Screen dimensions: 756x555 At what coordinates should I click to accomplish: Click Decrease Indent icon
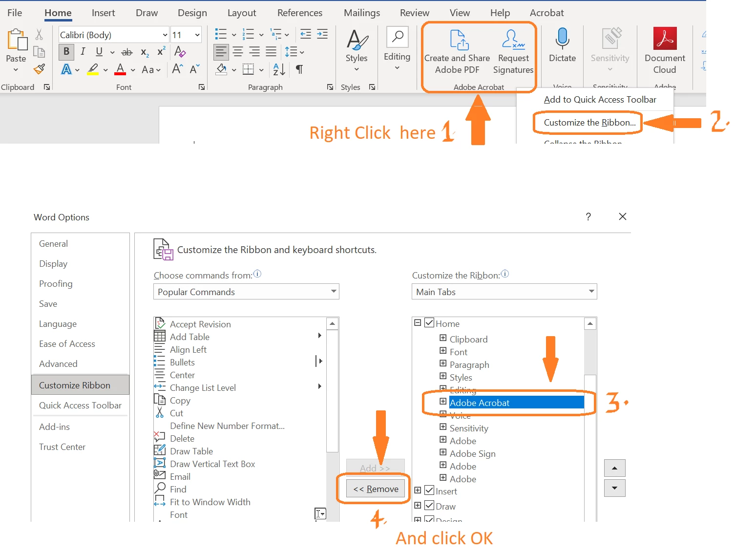pyautogui.click(x=306, y=34)
